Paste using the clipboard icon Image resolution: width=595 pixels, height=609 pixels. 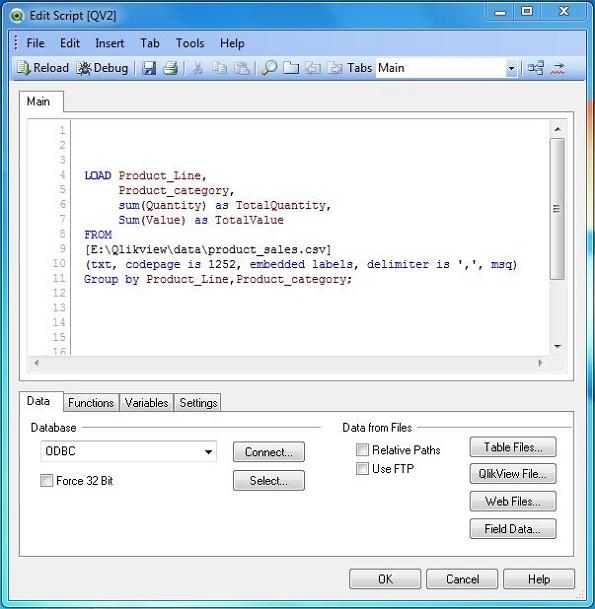pos(242,68)
